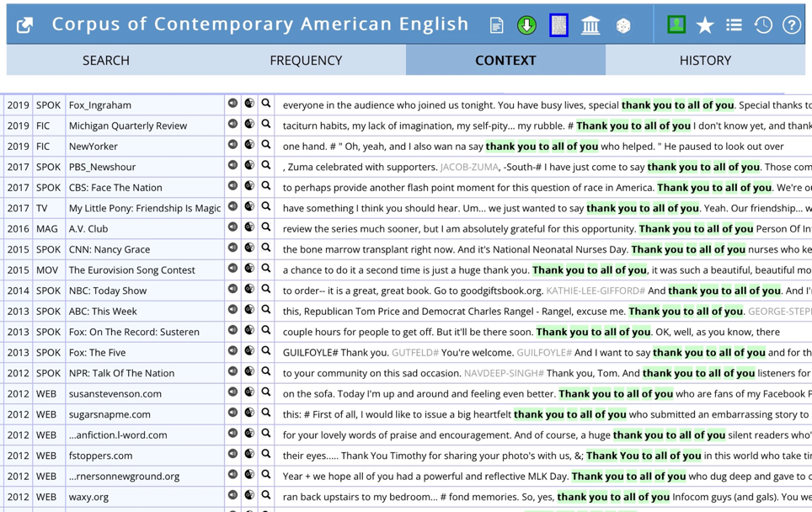The image size is (812, 512).
Task: Click the magnifier icon for Fox_Ingraham row
Action: click(265, 104)
